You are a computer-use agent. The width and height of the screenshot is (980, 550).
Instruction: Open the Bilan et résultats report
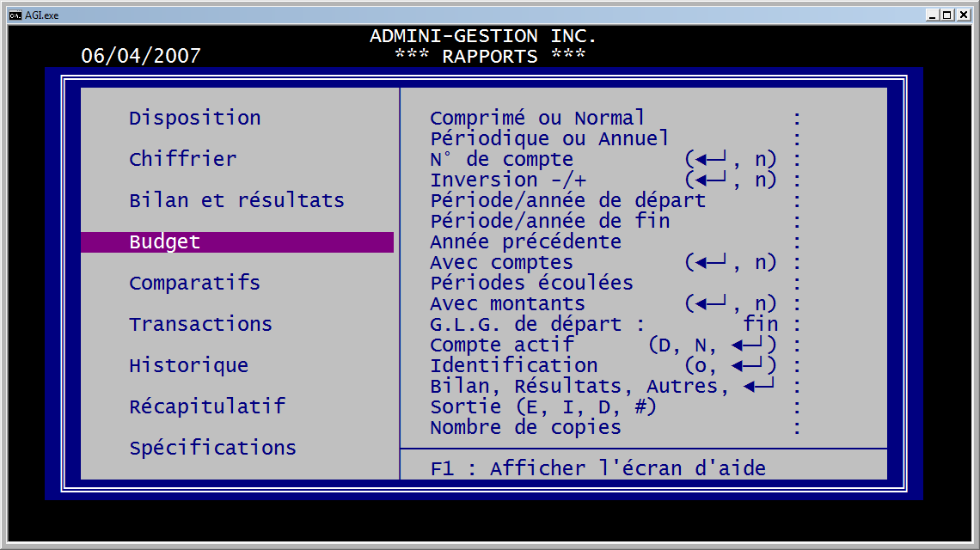pyautogui.click(x=236, y=201)
